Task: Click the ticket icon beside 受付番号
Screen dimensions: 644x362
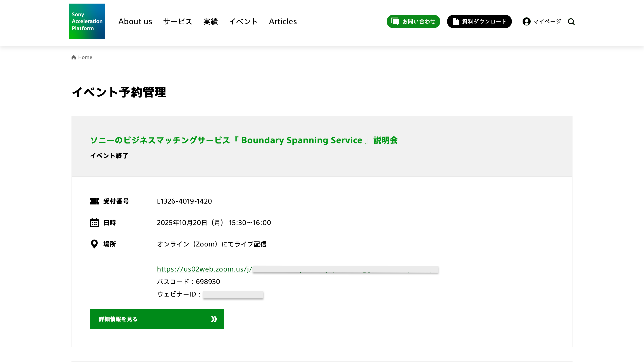Action: coord(94,201)
